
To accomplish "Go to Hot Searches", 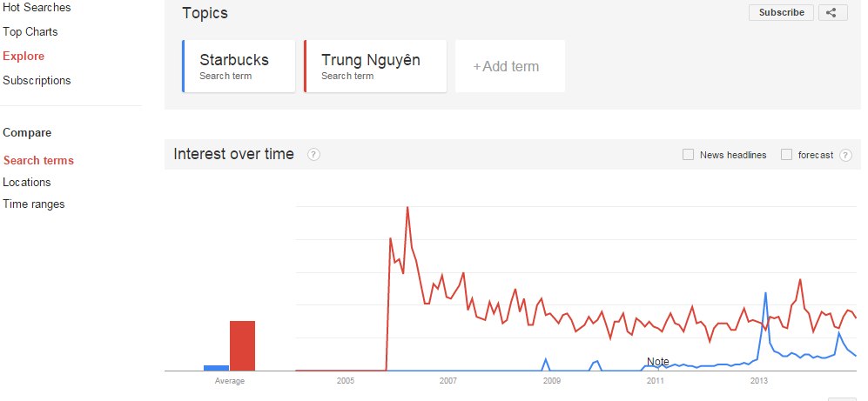I will point(37,7).
